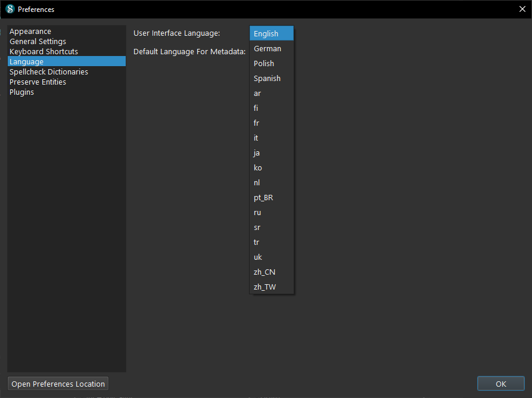Go to Keyboard Shortcuts preferences

(x=43, y=52)
